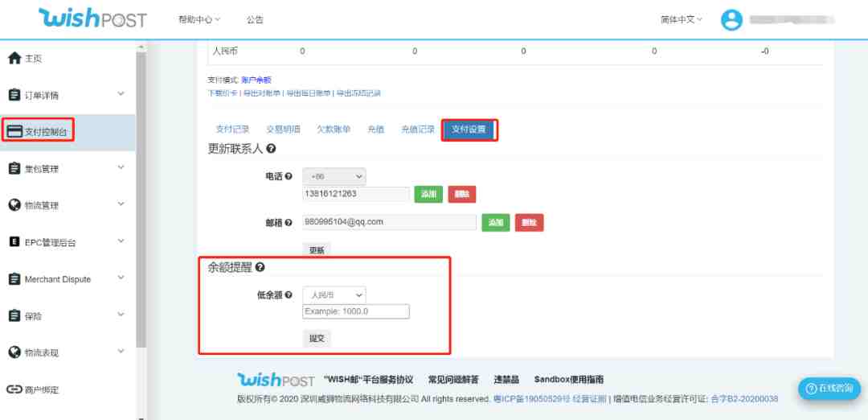The height and width of the screenshot is (420, 868).
Task: Click the WishPost logo in the header
Action: [x=92, y=19]
